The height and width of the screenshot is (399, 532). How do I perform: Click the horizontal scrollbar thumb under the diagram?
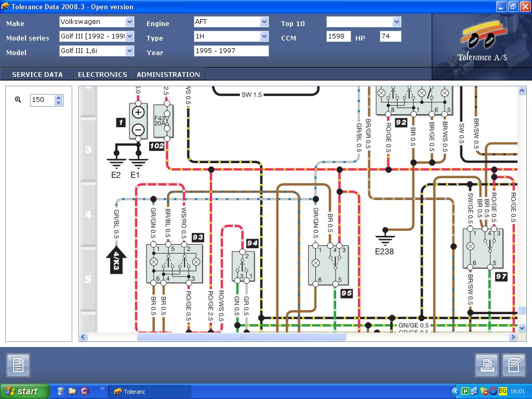click(241, 337)
